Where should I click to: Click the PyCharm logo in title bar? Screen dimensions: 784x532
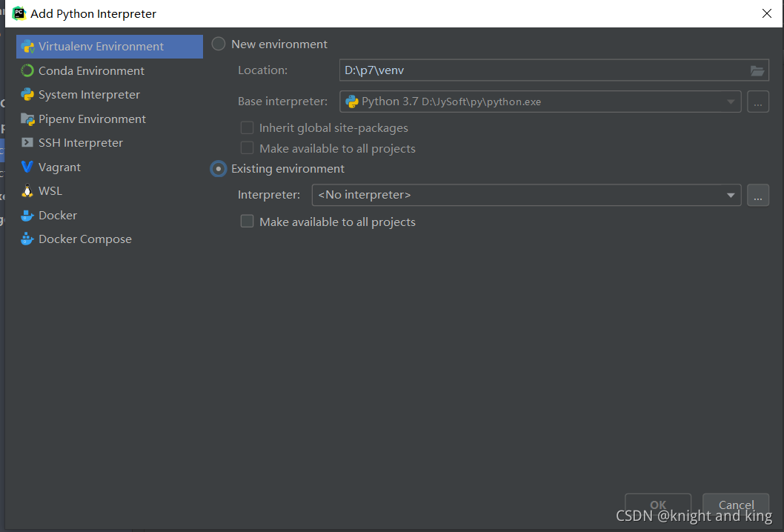click(19, 13)
